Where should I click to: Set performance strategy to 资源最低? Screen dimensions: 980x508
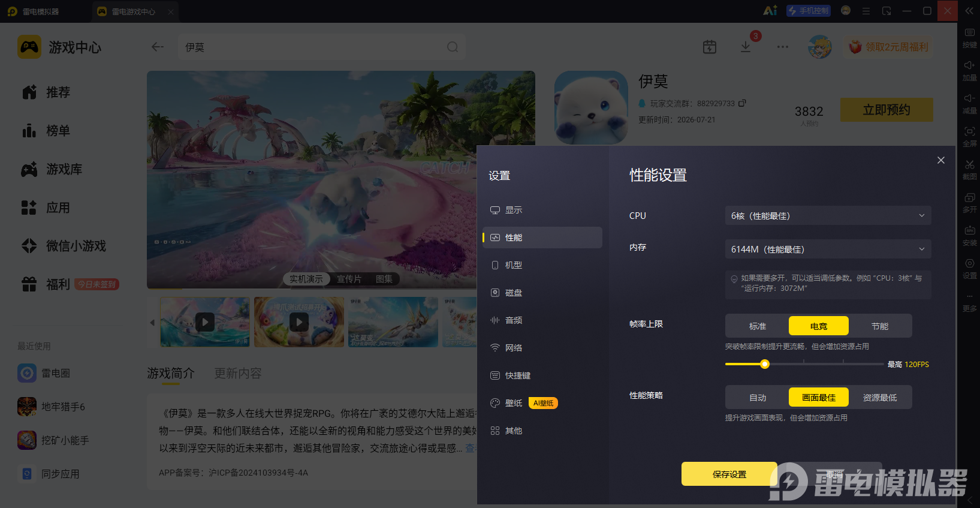pyautogui.click(x=880, y=397)
